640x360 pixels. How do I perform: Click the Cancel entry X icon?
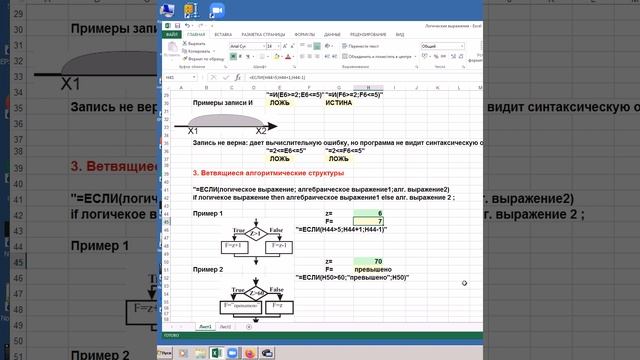(x=213, y=77)
